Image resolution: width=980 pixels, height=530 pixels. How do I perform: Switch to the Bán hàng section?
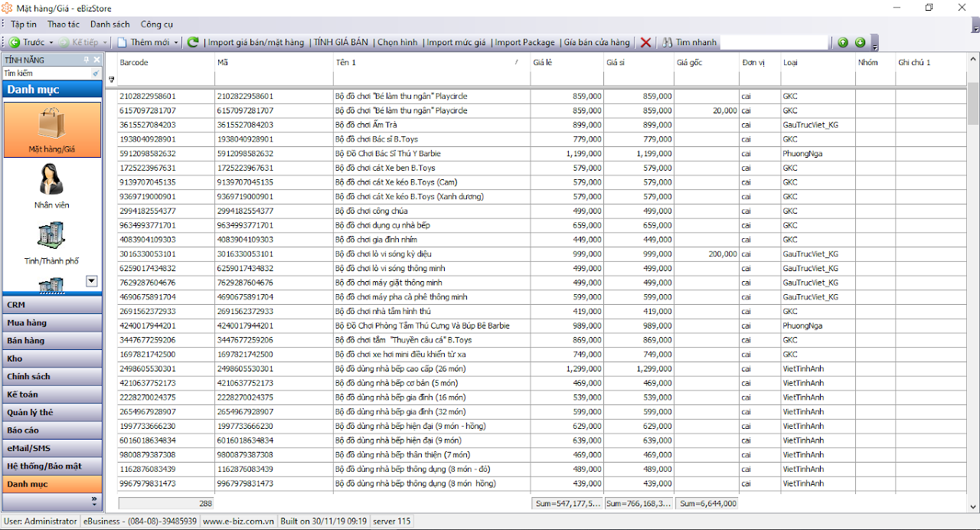coord(52,340)
